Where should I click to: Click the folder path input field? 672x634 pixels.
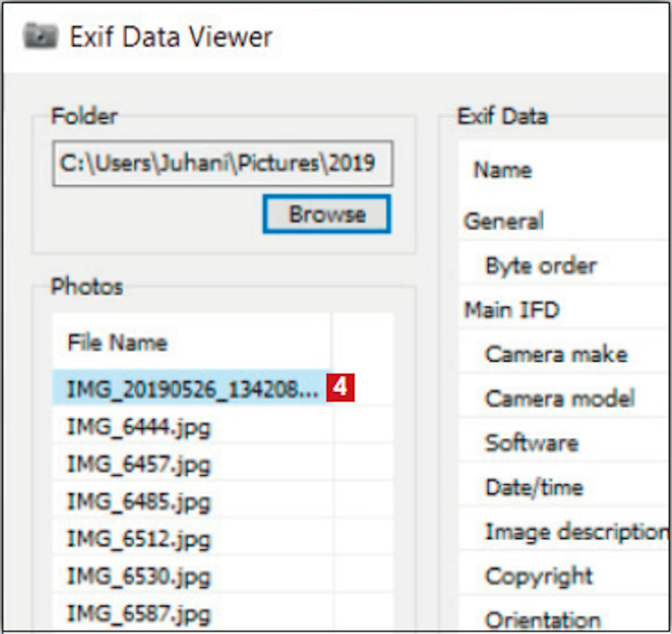tap(222, 164)
